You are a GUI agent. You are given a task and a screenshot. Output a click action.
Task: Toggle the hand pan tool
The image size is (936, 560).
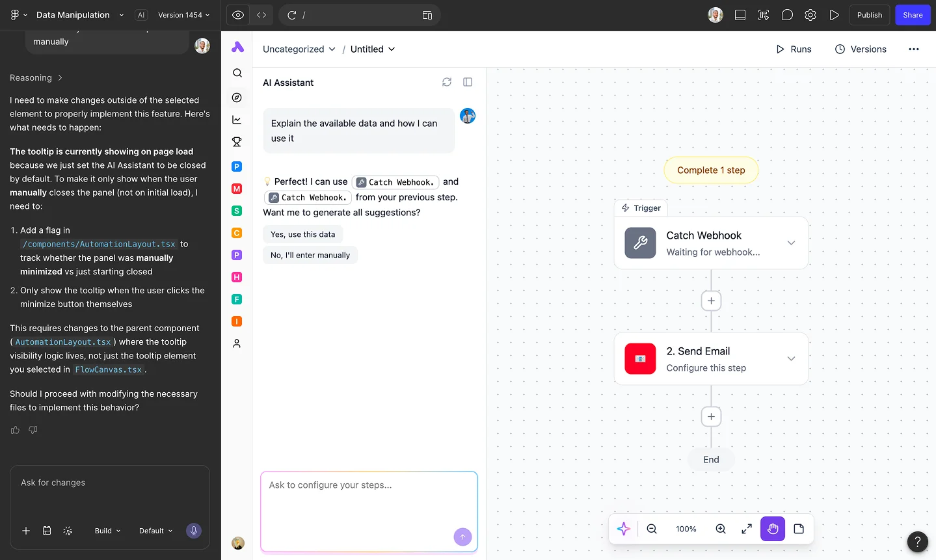(x=773, y=529)
